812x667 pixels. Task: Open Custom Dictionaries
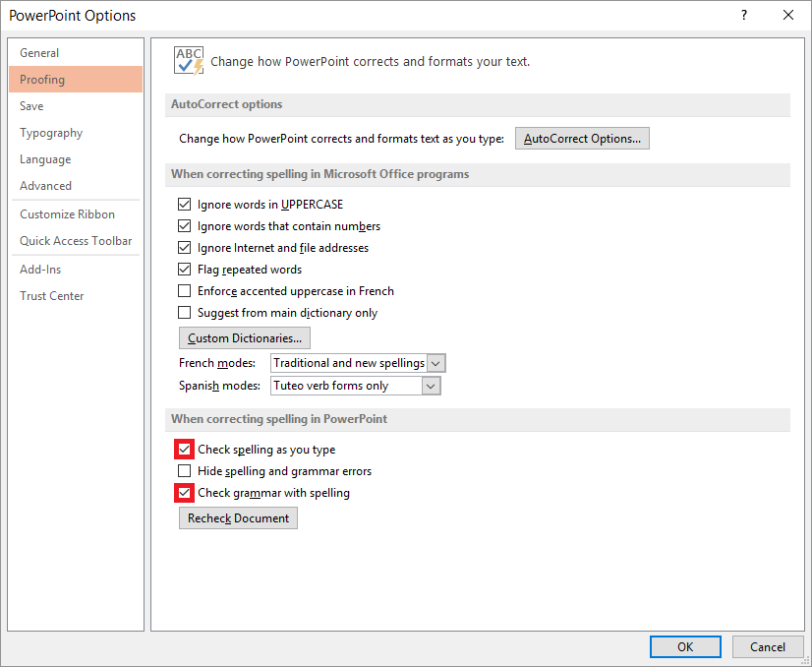point(245,337)
